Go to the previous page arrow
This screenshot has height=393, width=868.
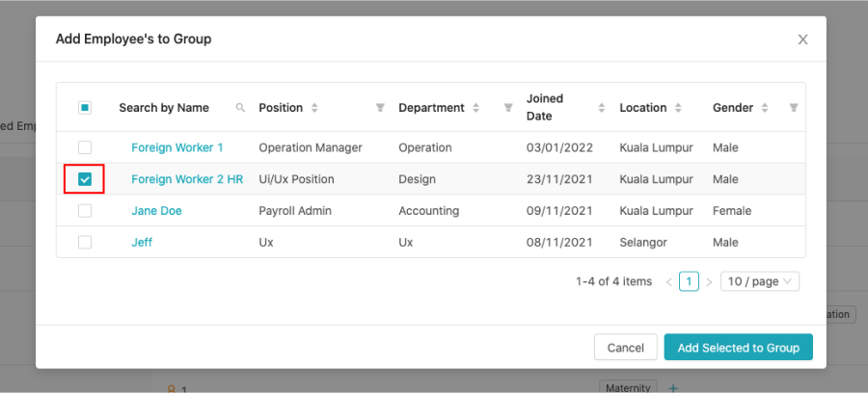(668, 282)
